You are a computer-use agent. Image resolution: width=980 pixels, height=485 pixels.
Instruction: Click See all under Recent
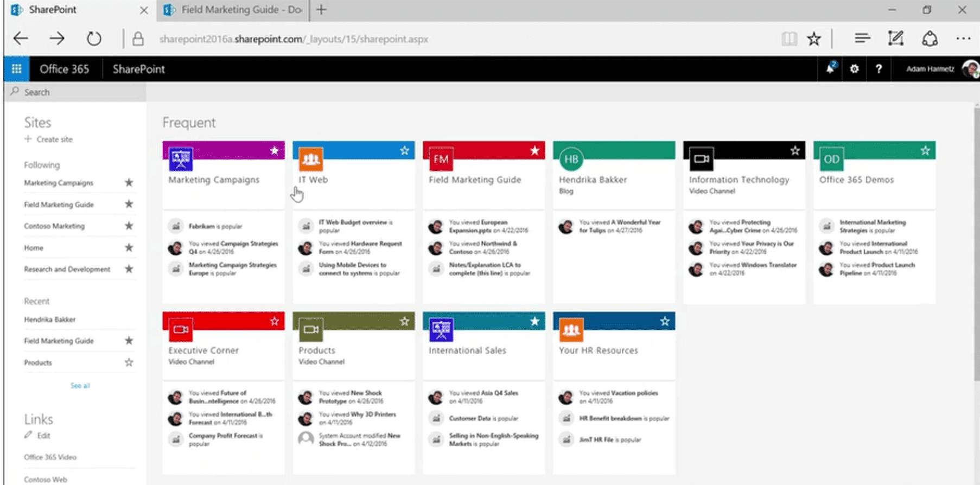click(80, 386)
